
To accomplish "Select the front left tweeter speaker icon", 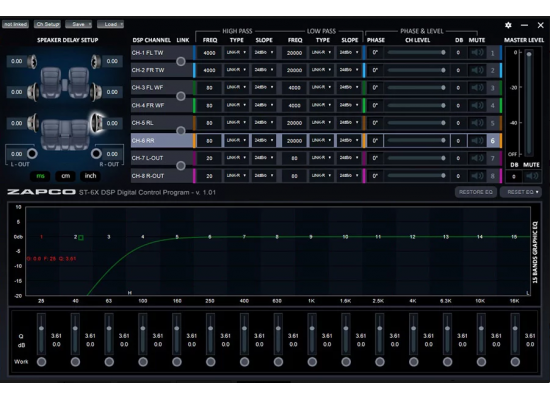I will 33,61.
